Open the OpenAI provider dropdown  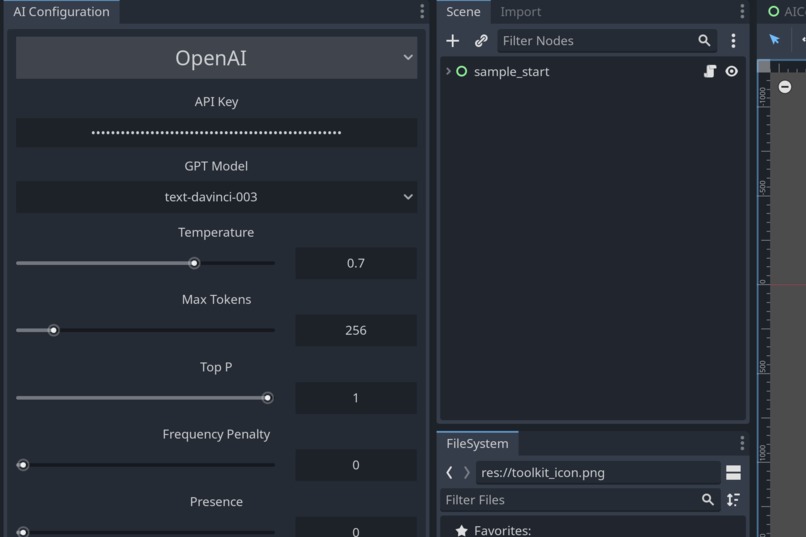(x=216, y=58)
